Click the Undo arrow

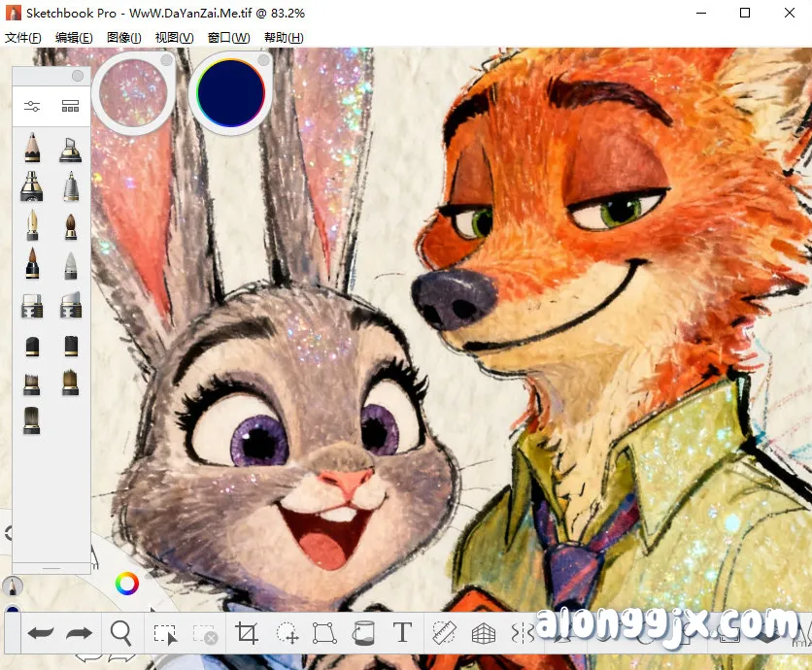[x=41, y=633]
